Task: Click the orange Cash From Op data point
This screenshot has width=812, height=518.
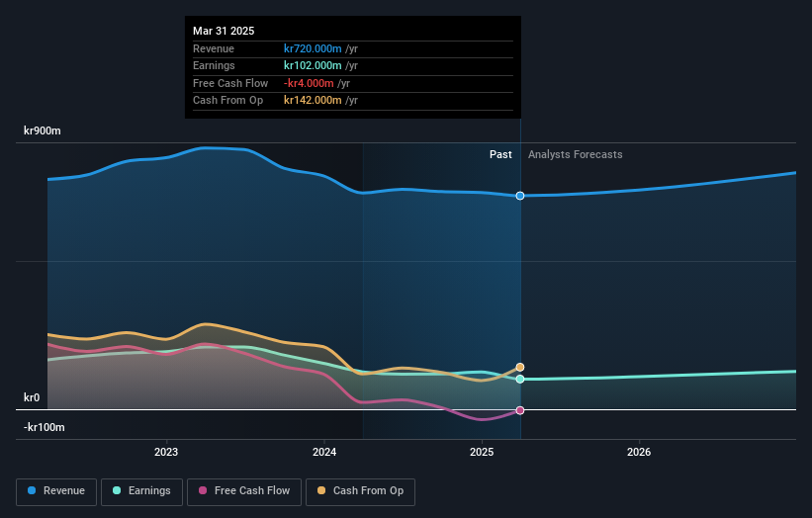Action: tap(520, 368)
